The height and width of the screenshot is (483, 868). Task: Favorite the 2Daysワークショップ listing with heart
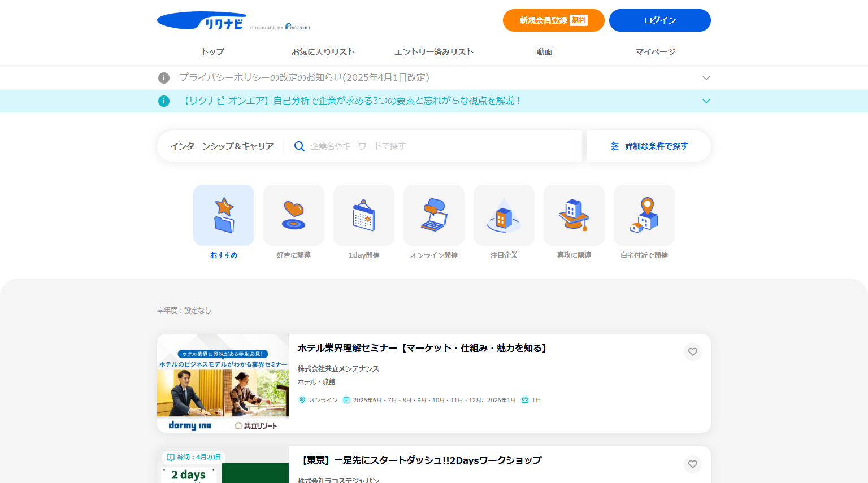(693, 464)
